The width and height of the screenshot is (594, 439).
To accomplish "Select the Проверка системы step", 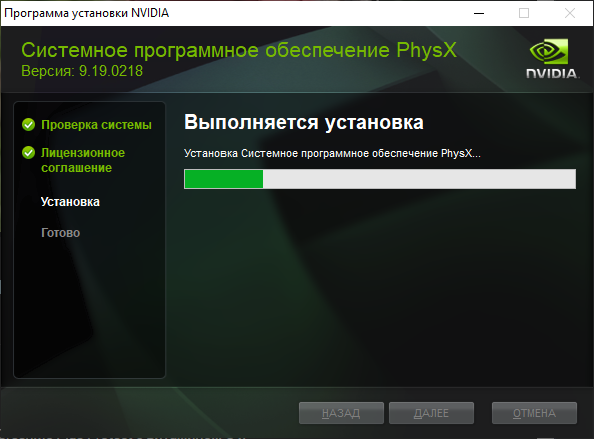I will tap(96, 125).
